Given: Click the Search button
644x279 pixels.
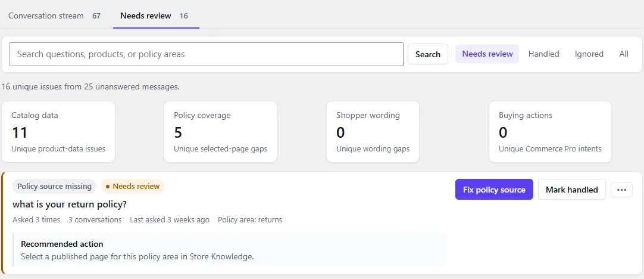Looking at the screenshot, I should pyautogui.click(x=427, y=54).
